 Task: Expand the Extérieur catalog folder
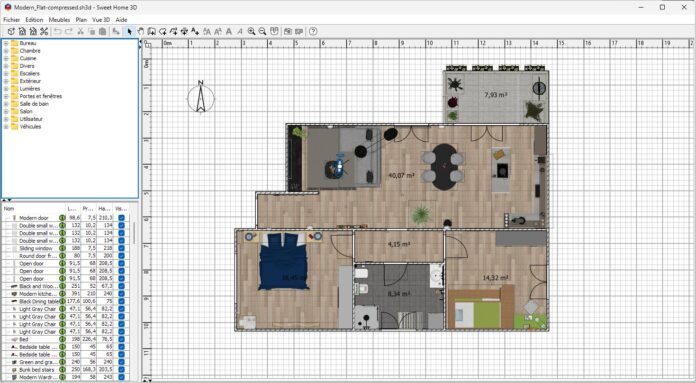point(6,81)
